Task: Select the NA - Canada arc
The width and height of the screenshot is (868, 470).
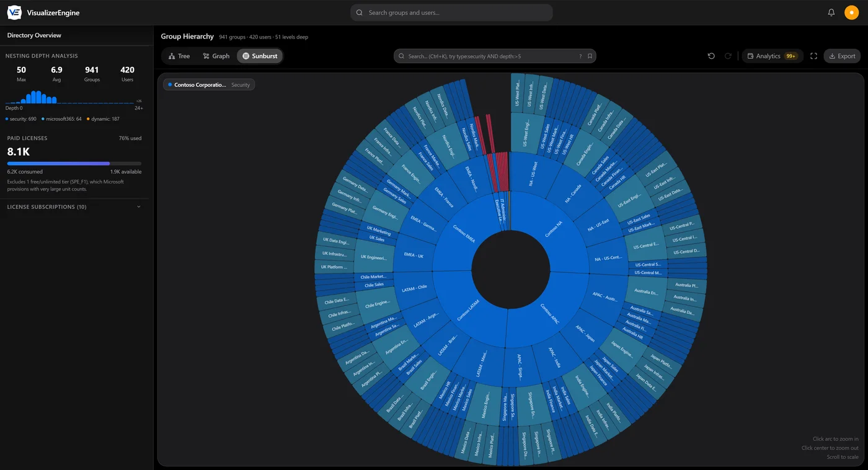Action: pos(573,193)
